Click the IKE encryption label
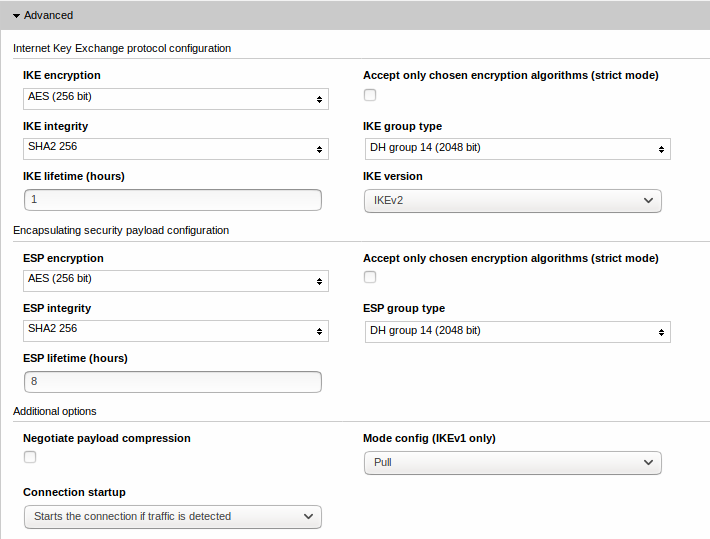This screenshot has width=710, height=539. [x=62, y=75]
